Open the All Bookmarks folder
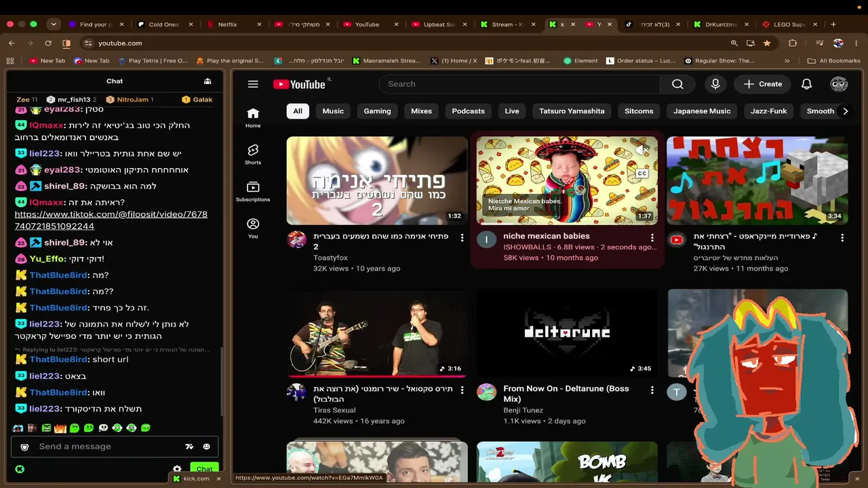This screenshot has width=868, height=488. coord(834,60)
